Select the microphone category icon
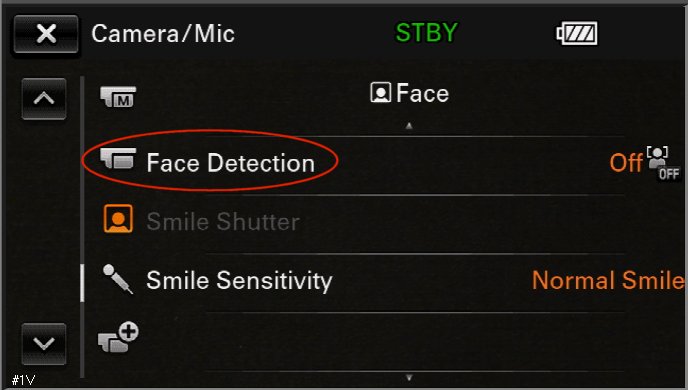The image size is (688, 390). click(x=117, y=279)
